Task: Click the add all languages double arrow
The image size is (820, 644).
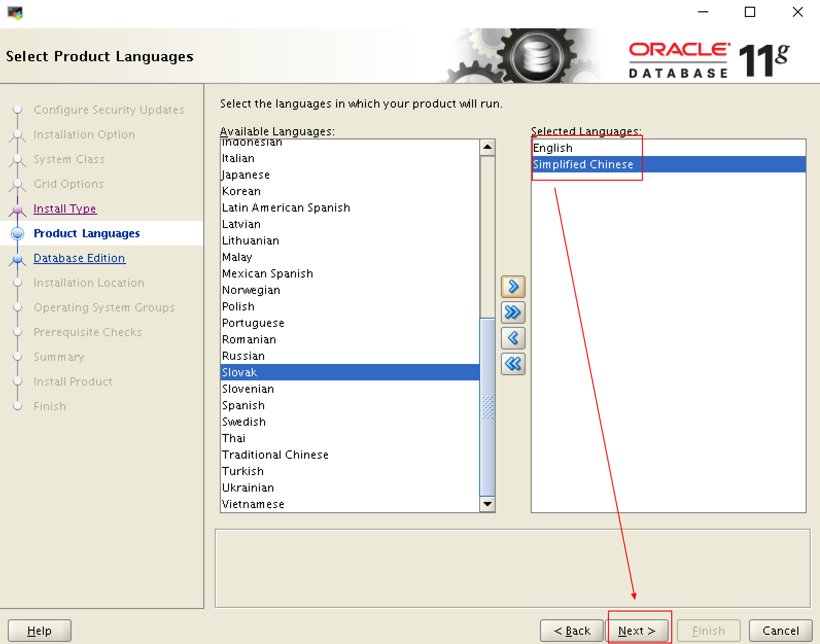Action: click(513, 312)
